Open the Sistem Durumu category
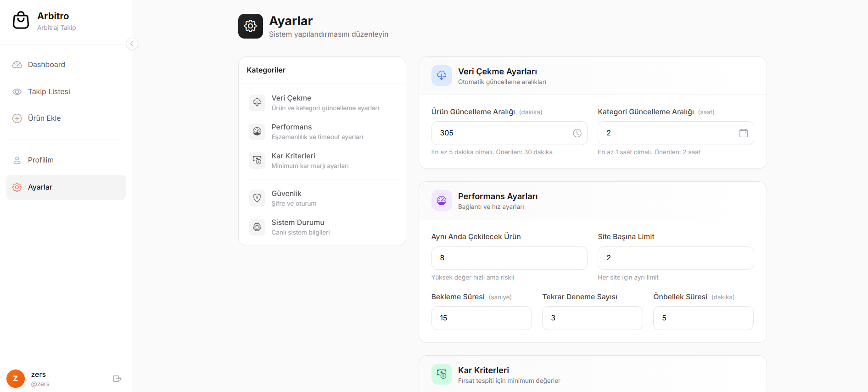The height and width of the screenshot is (392, 868). pyautogui.click(x=322, y=227)
